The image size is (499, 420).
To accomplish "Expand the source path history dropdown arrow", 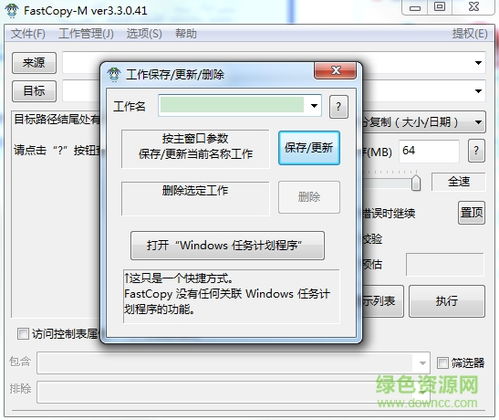I will pos(478,63).
